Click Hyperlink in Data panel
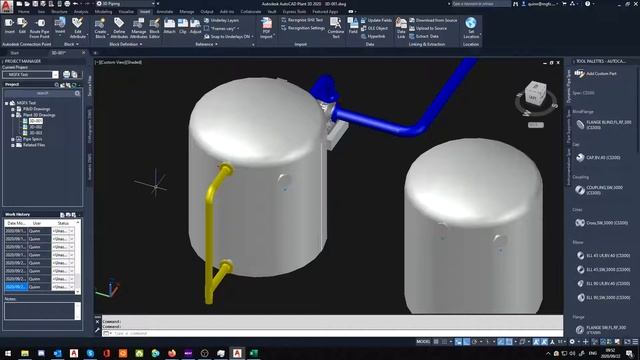This screenshot has height=360, width=640. [x=373, y=36]
